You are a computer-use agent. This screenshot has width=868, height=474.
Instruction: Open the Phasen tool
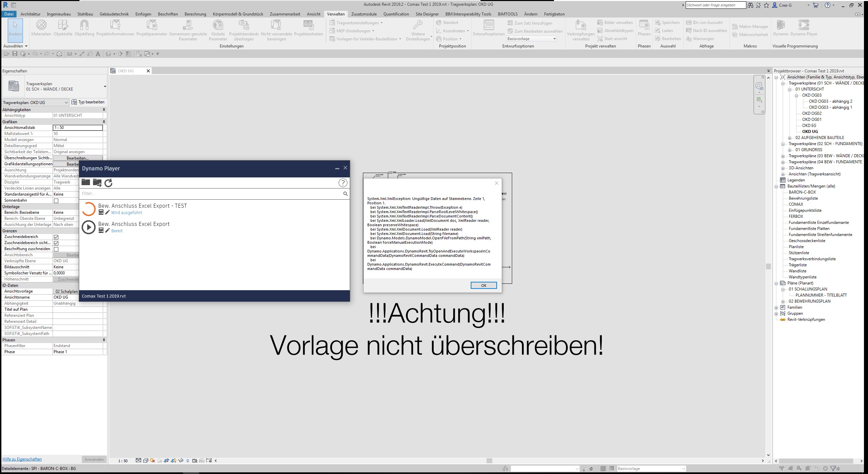point(644,28)
